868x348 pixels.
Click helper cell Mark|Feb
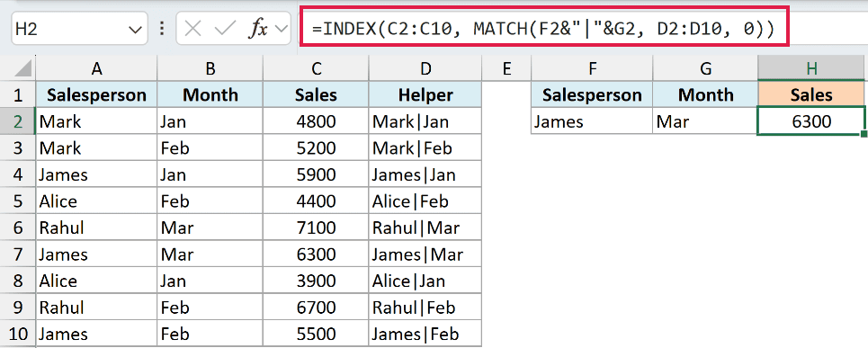pos(425,147)
